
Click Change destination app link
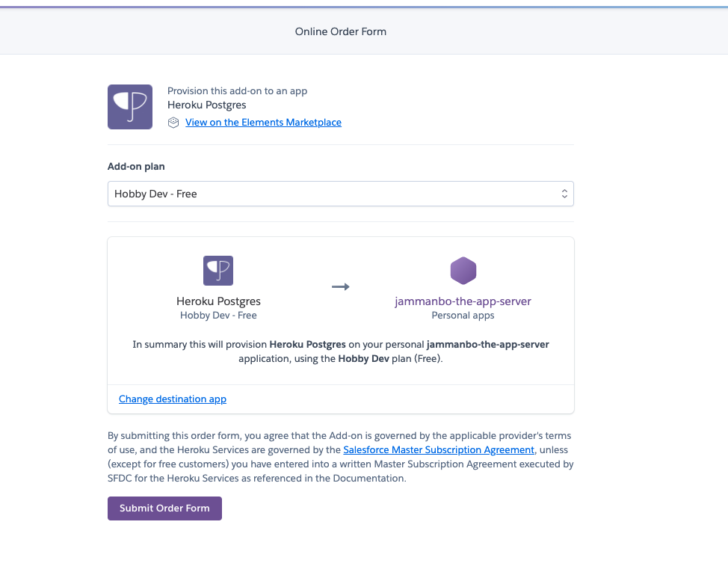pos(173,399)
